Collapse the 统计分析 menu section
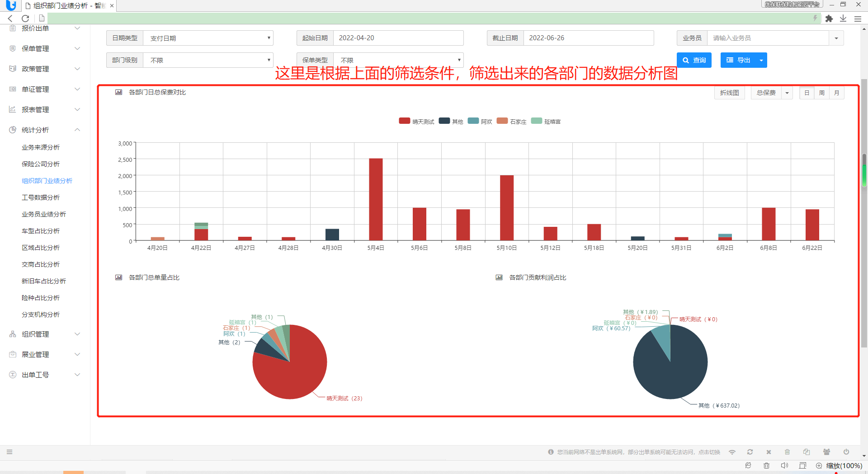The height and width of the screenshot is (474, 868). pyautogui.click(x=77, y=130)
